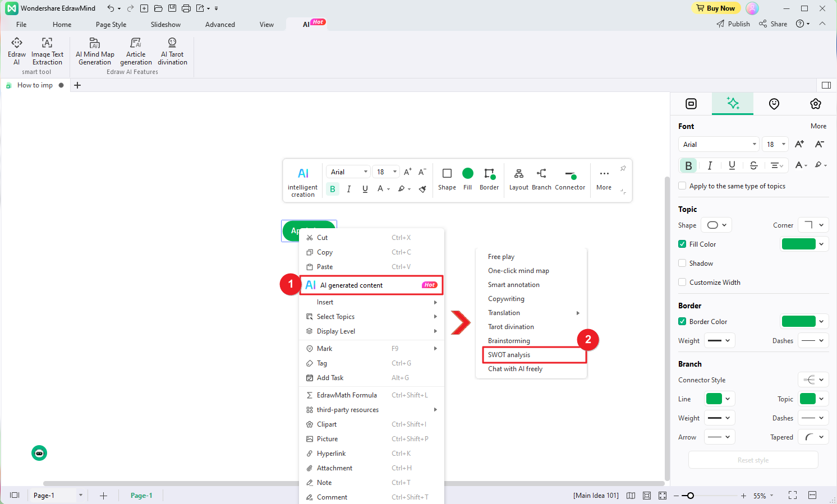The height and width of the screenshot is (504, 837).
Task: Open Connector Style dropdown
Action: point(813,380)
